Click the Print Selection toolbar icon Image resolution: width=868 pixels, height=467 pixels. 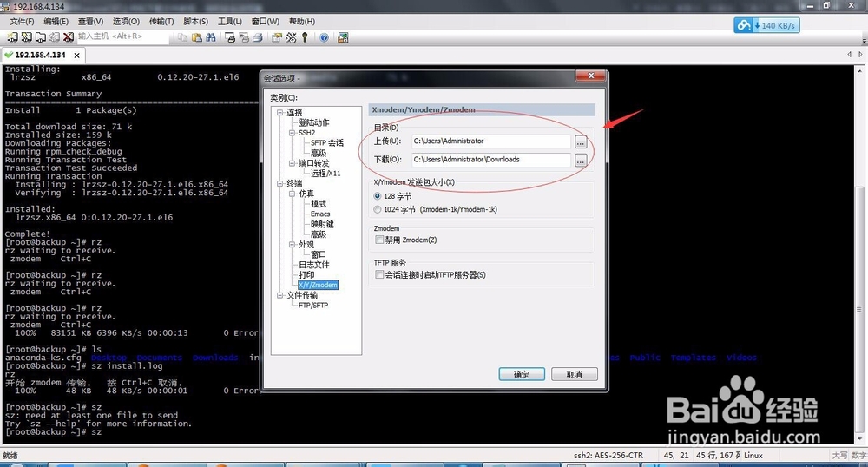coord(244,37)
